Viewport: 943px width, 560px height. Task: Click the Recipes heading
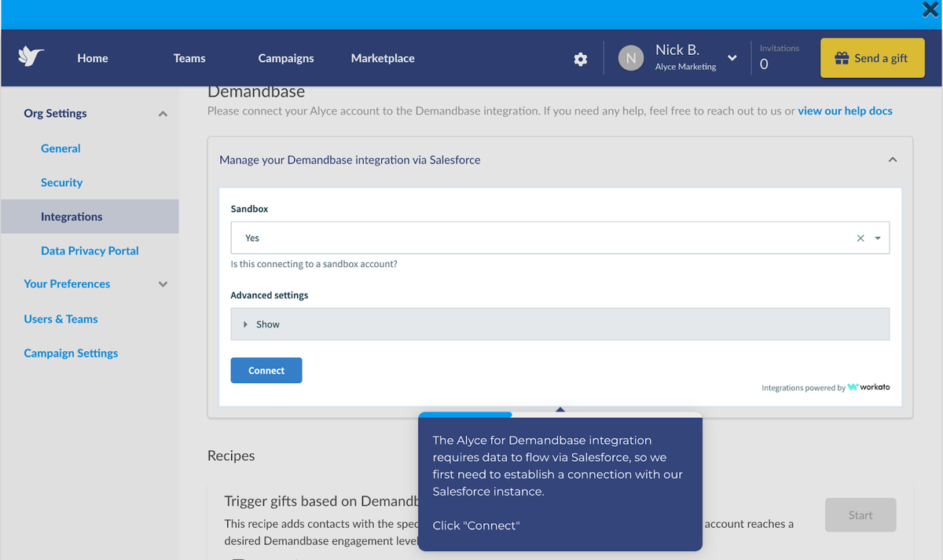(231, 456)
